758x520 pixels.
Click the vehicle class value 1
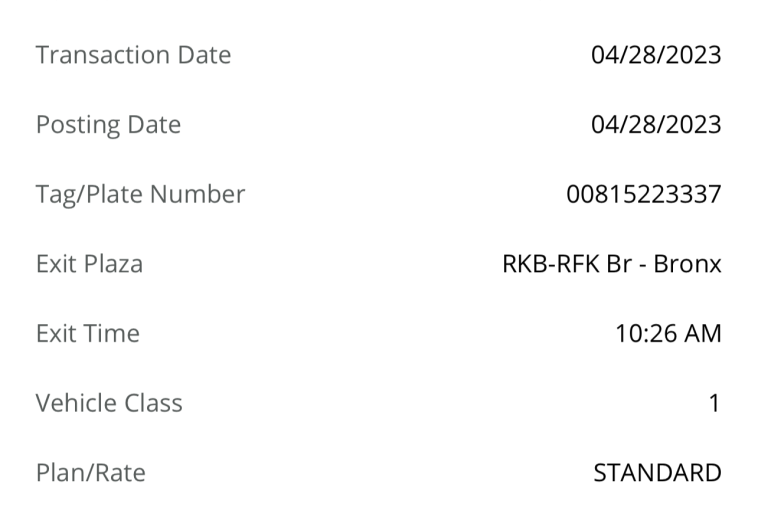coord(714,403)
